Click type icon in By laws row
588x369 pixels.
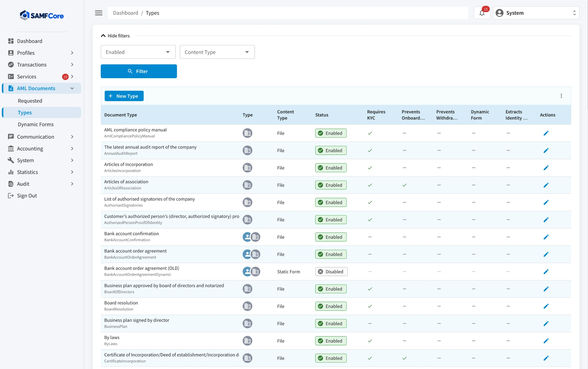(247, 341)
